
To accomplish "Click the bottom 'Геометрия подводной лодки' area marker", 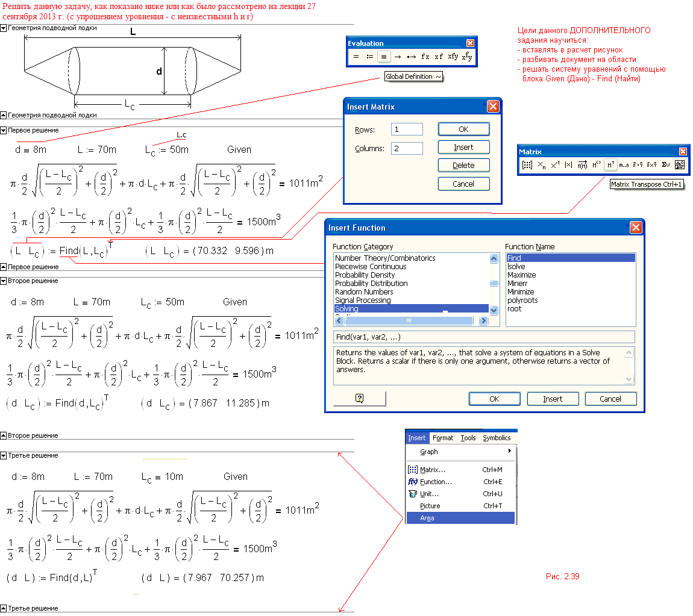I will 4,115.
